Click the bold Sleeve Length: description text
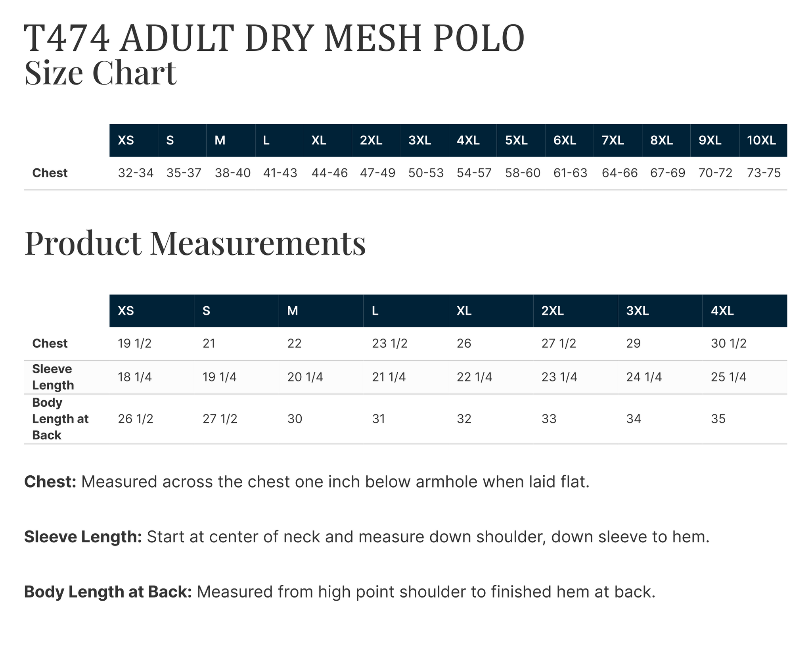The height and width of the screenshot is (659, 812). click(x=83, y=537)
